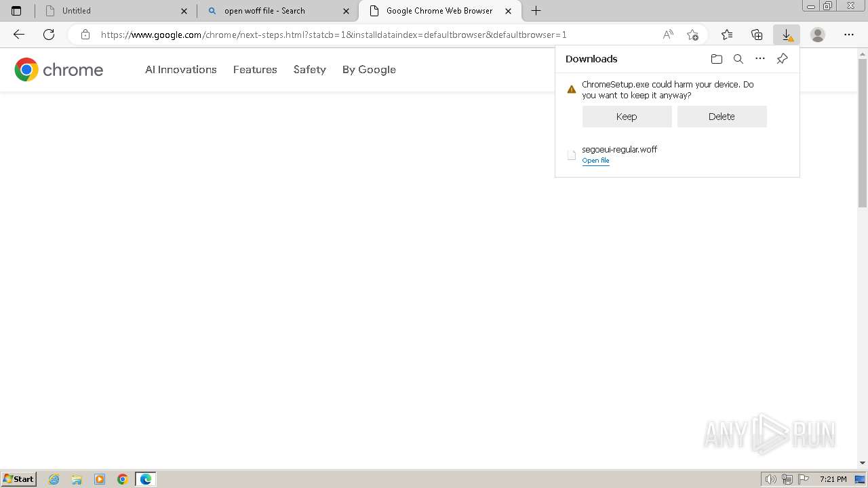
Task: Keep the ChromeSetup.exe download
Action: click(627, 117)
